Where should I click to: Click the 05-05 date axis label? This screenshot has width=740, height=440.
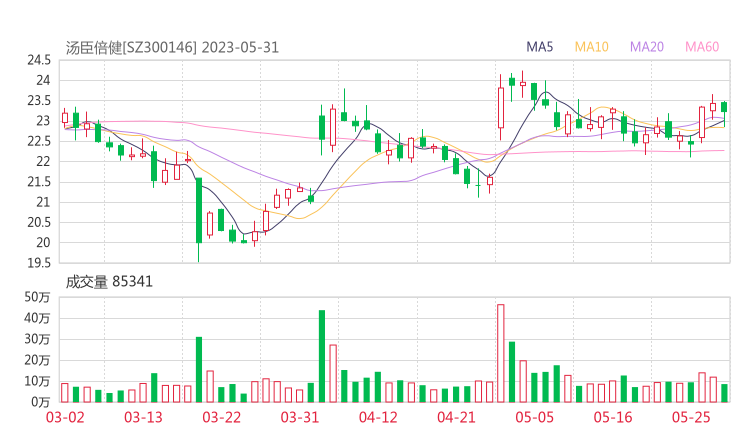pyautogui.click(x=535, y=417)
